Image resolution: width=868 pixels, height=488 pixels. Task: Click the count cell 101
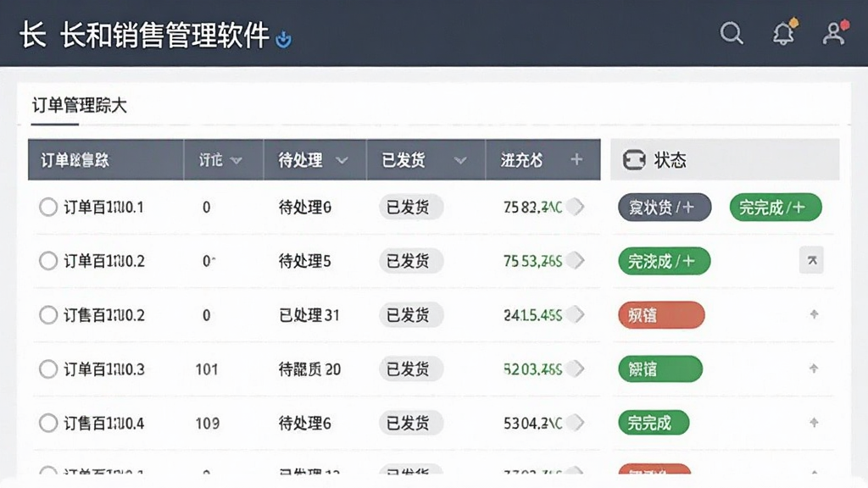coord(207,369)
